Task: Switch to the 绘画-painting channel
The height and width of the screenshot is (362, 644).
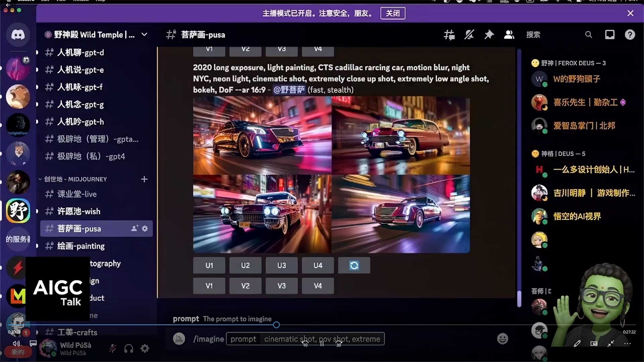Action: 80,246
